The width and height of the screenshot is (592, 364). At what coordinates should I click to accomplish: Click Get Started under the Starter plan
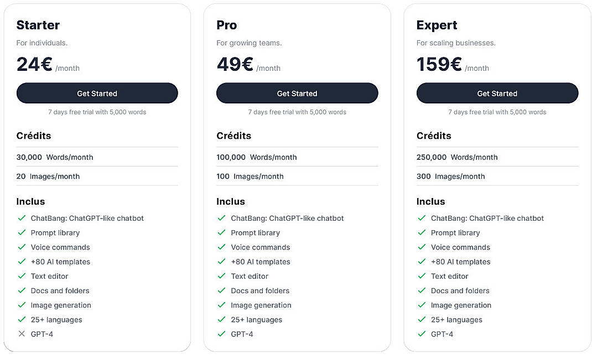[x=97, y=93]
